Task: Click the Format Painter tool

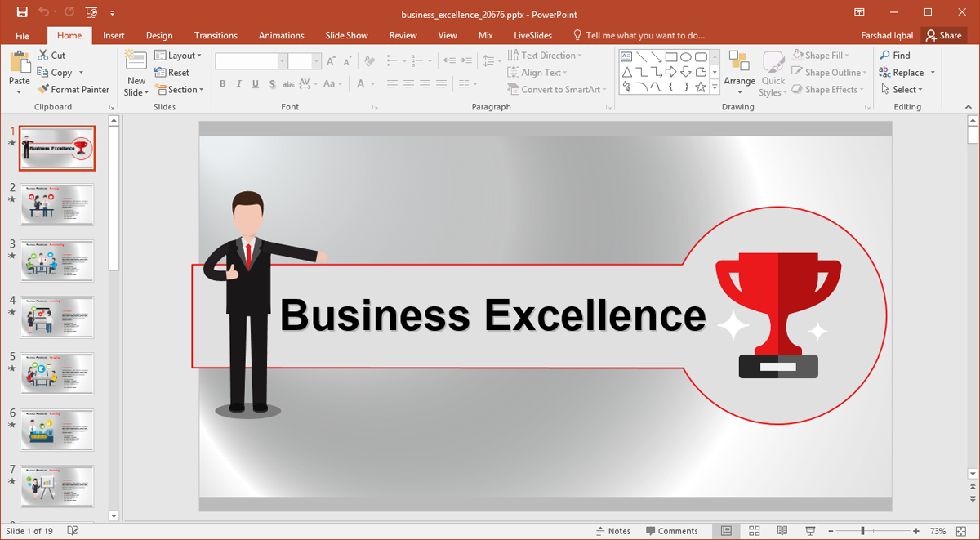Action: click(x=73, y=90)
